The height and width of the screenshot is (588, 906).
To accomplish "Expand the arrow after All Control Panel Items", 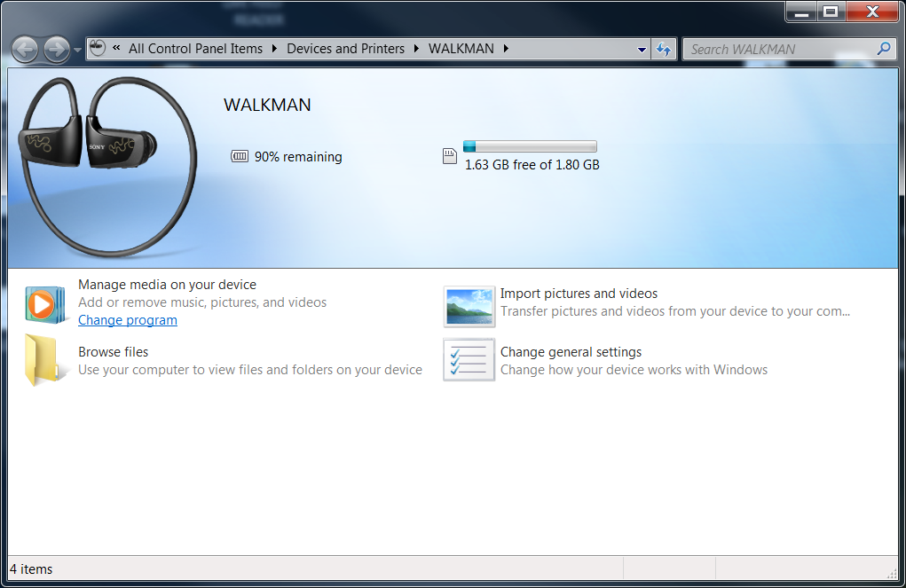I will point(274,49).
